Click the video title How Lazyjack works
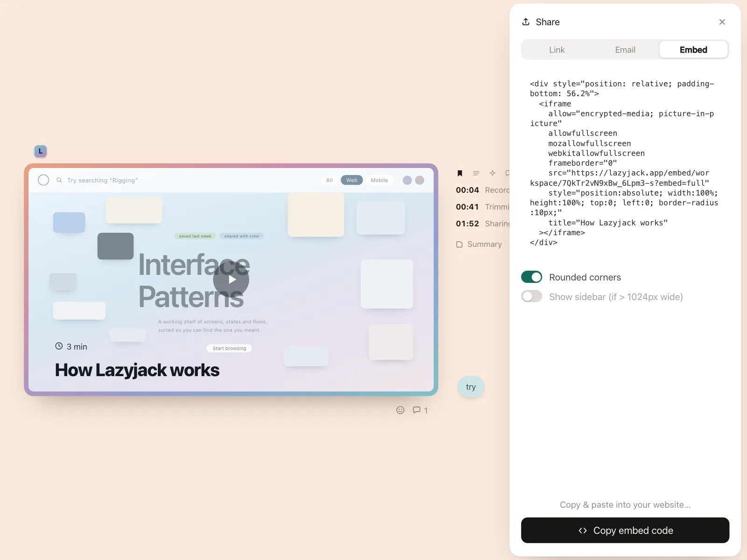Image resolution: width=747 pixels, height=560 pixels. click(x=137, y=370)
